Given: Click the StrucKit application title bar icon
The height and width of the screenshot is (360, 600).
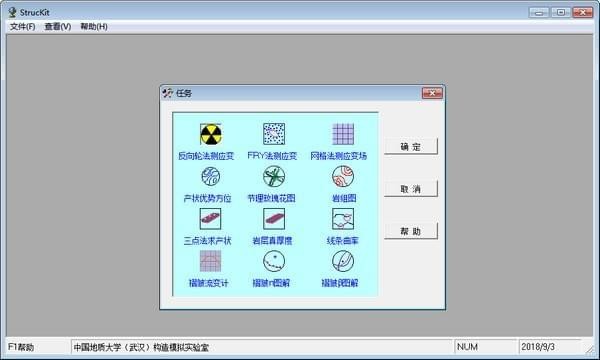Looking at the screenshot, I should click(x=13, y=12).
